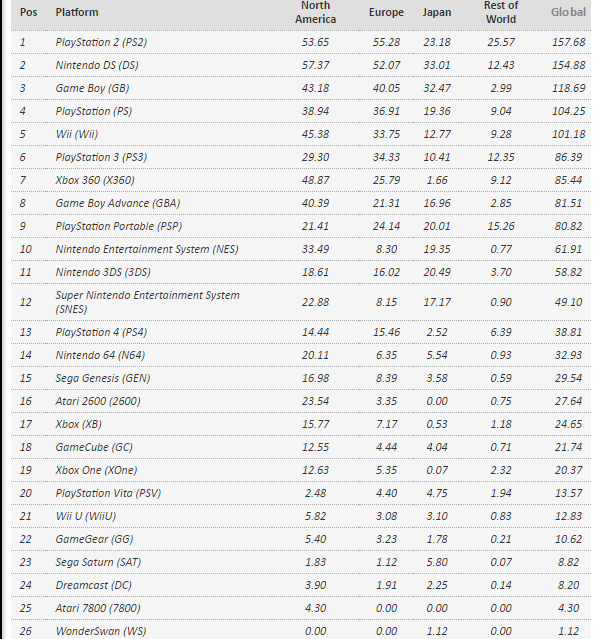
Task: Click Atari 7800 (7800) platform name
Action: click(98, 608)
